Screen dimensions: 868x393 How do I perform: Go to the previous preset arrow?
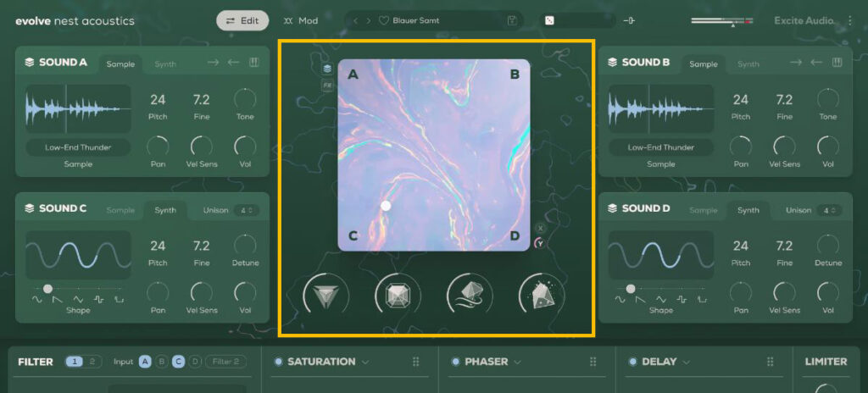(x=355, y=21)
